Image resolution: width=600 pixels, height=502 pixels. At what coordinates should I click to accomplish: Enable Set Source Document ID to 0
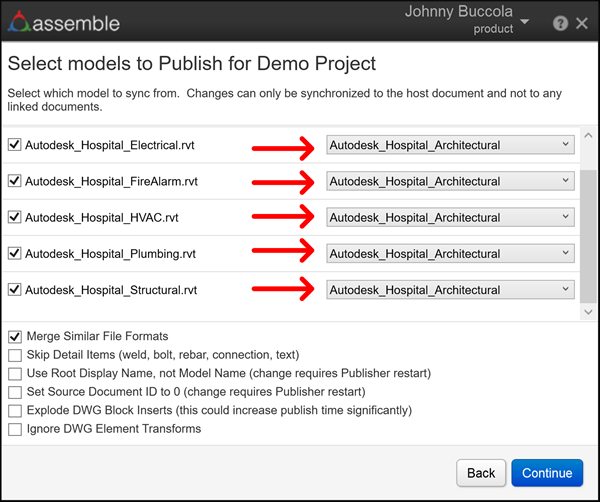15,392
